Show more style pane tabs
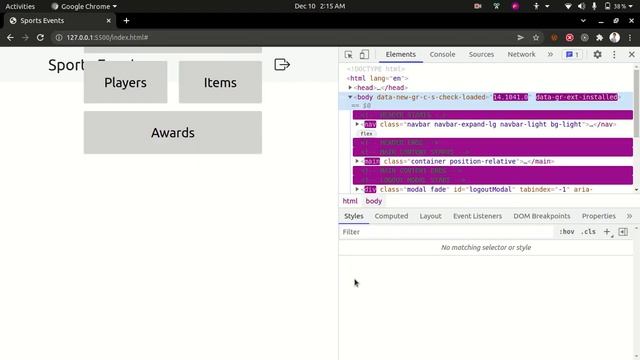 tap(629, 216)
